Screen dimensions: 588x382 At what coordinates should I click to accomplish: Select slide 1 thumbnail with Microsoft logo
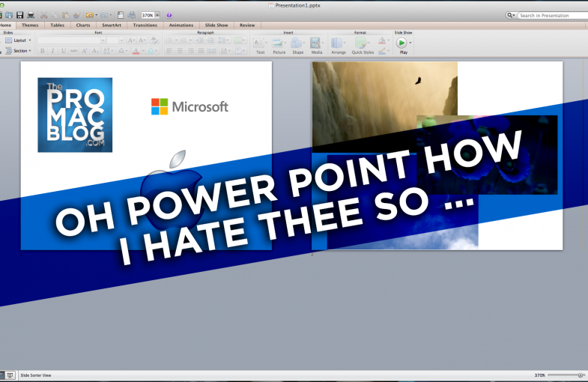tap(146, 156)
